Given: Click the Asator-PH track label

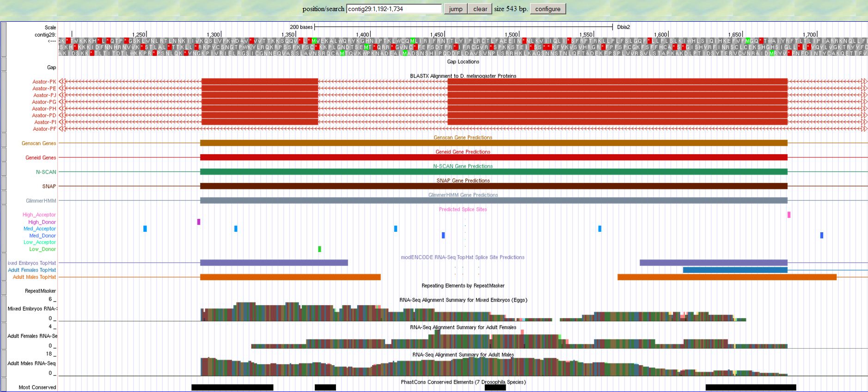Looking at the screenshot, I should click(44, 109).
